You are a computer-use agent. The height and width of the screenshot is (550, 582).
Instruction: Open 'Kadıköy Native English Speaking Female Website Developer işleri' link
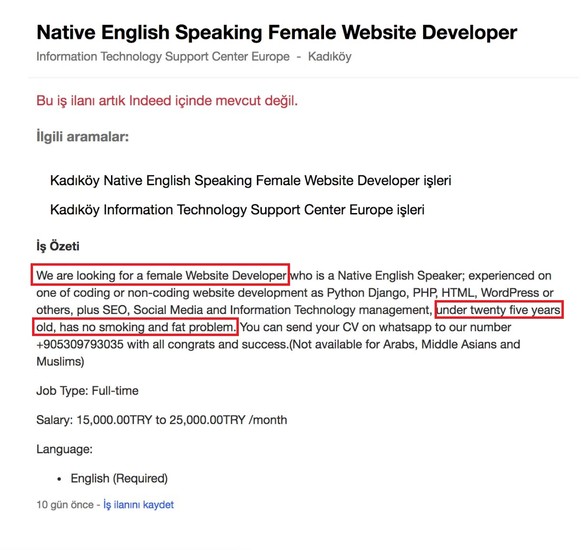click(251, 181)
